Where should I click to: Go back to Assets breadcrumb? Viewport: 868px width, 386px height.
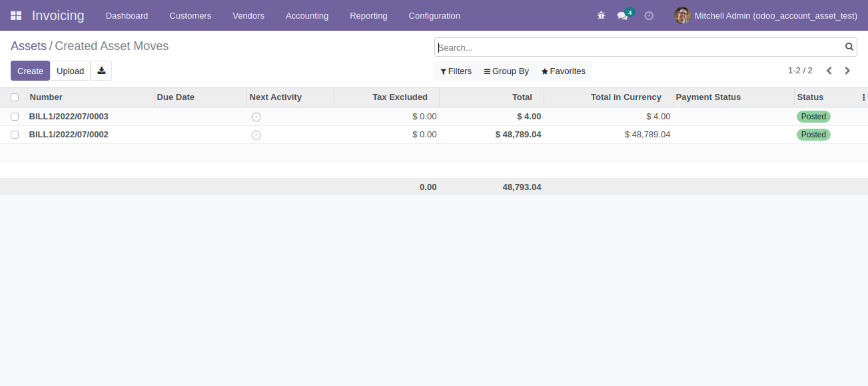coord(29,46)
